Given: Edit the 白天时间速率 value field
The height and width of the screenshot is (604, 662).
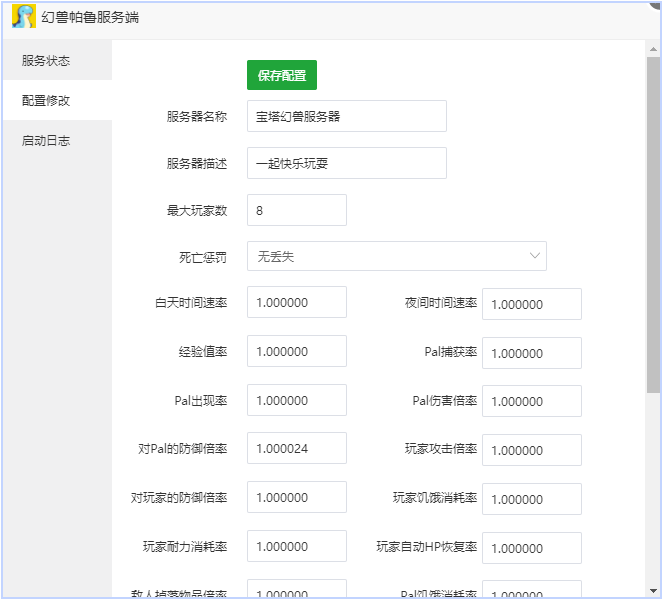Looking at the screenshot, I should click(x=297, y=302).
